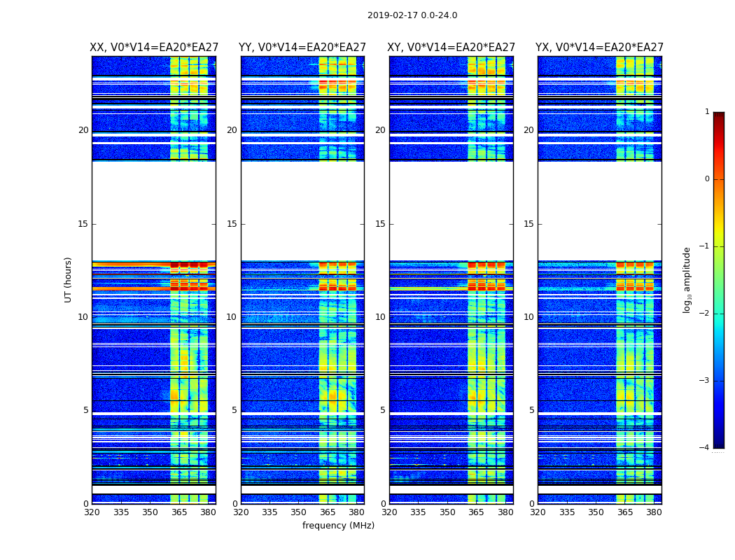Click the dark blue bottom of colorbar

point(719,444)
